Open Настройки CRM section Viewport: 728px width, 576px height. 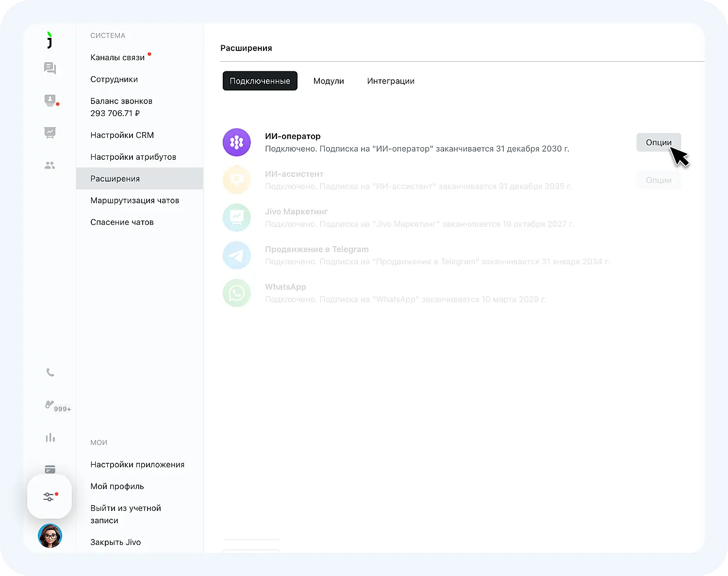122,135
